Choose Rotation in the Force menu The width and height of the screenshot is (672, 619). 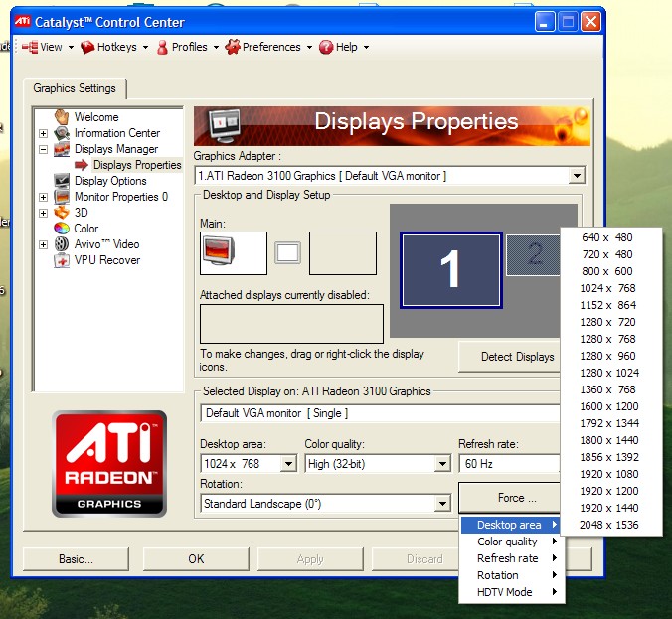click(512, 575)
